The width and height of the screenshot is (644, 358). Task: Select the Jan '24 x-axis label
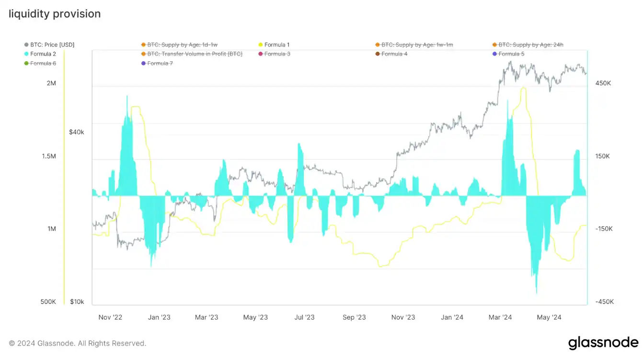click(x=452, y=317)
